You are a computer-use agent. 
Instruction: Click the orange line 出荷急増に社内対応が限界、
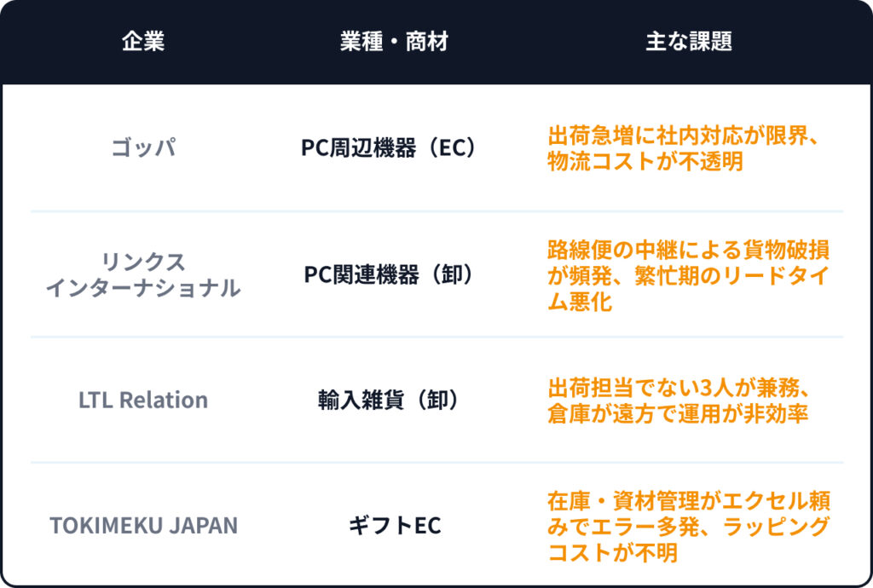tap(684, 135)
